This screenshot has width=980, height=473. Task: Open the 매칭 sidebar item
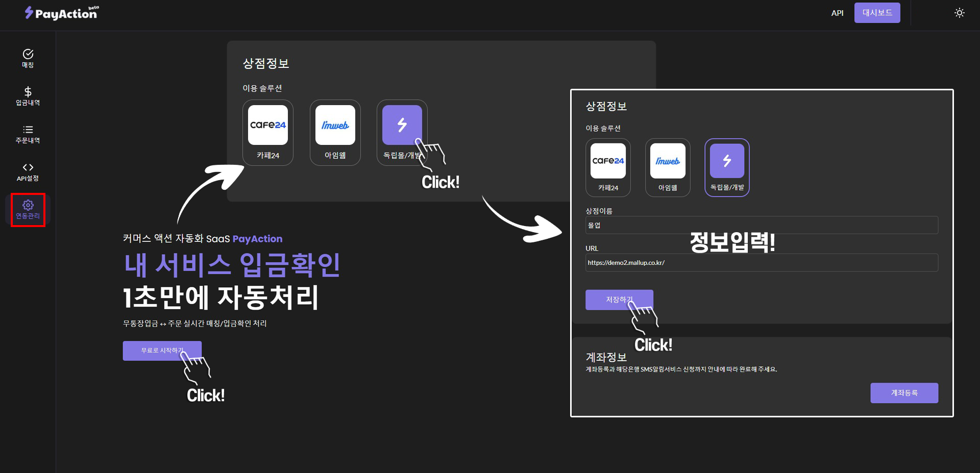(x=28, y=58)
